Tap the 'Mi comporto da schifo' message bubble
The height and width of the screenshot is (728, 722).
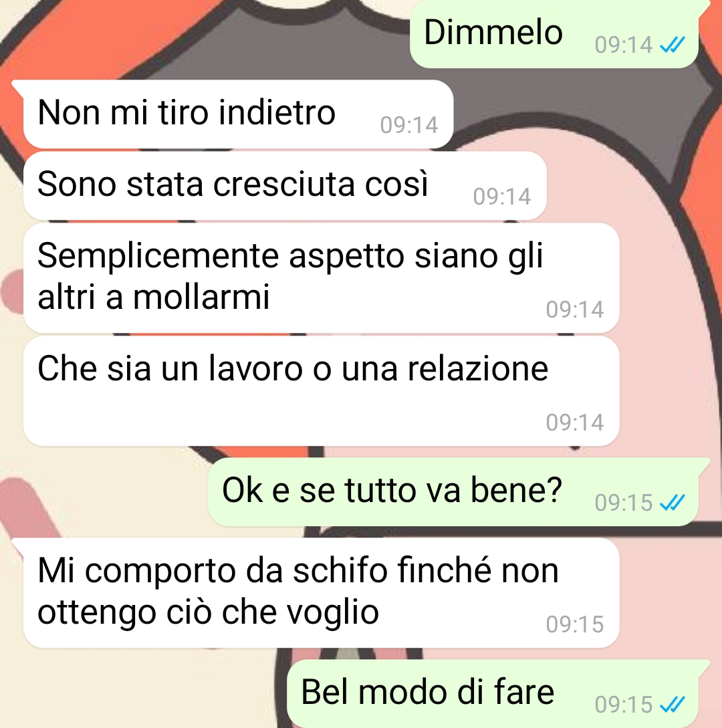(x=322, y=592)
